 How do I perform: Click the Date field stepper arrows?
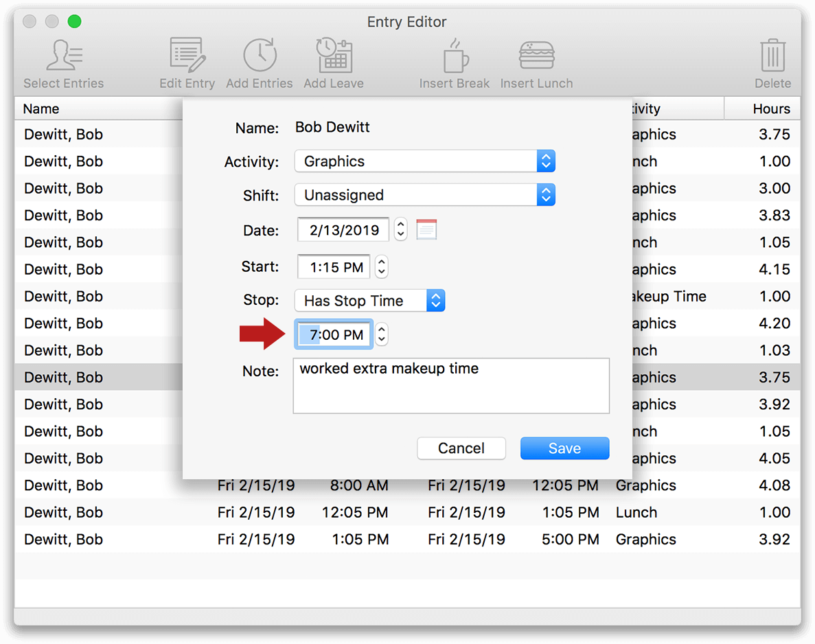point(400,229)
